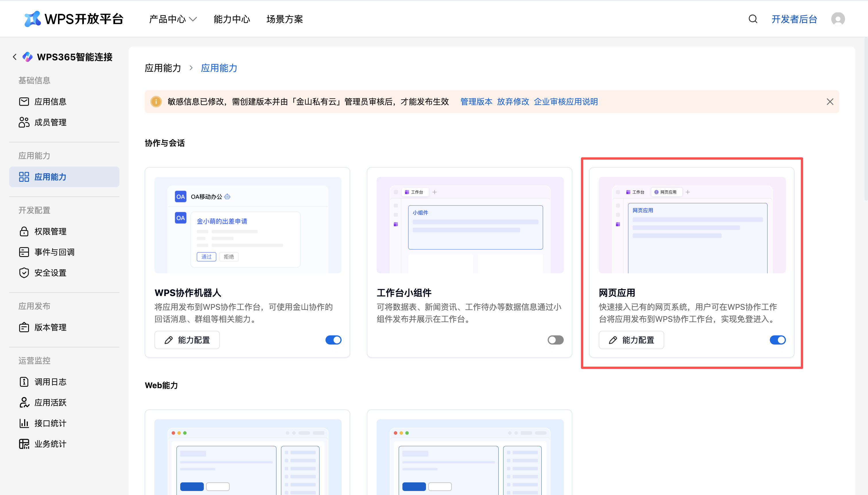
Task: Click the Web能力 section heading
Action: pyautogui.click(x=161, y=385)
